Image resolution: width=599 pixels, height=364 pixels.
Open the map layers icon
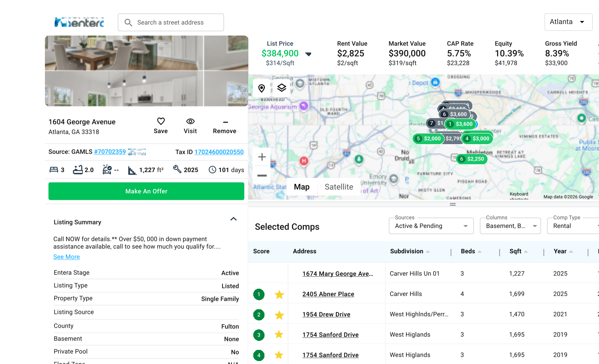click(282, 88)
